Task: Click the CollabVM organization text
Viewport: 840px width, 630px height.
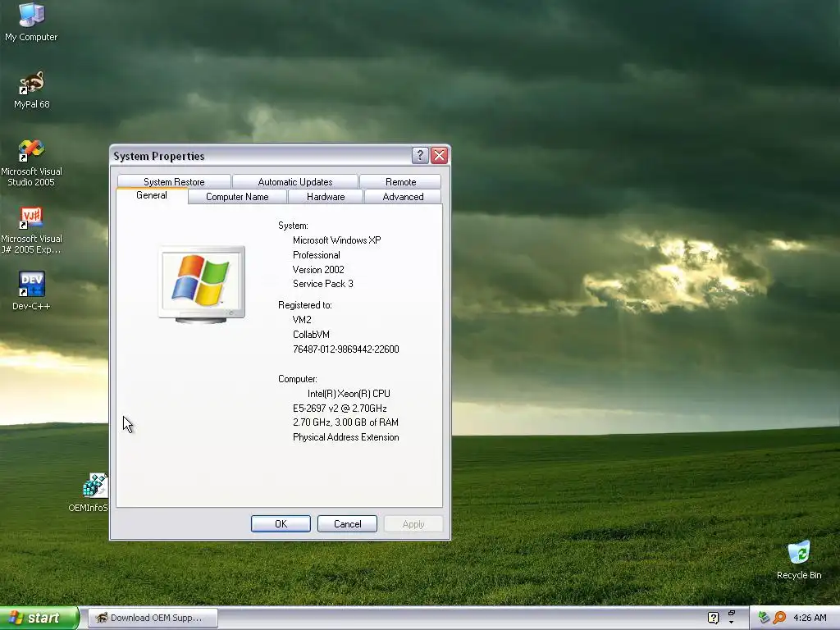Action: [x=311, y=335]
